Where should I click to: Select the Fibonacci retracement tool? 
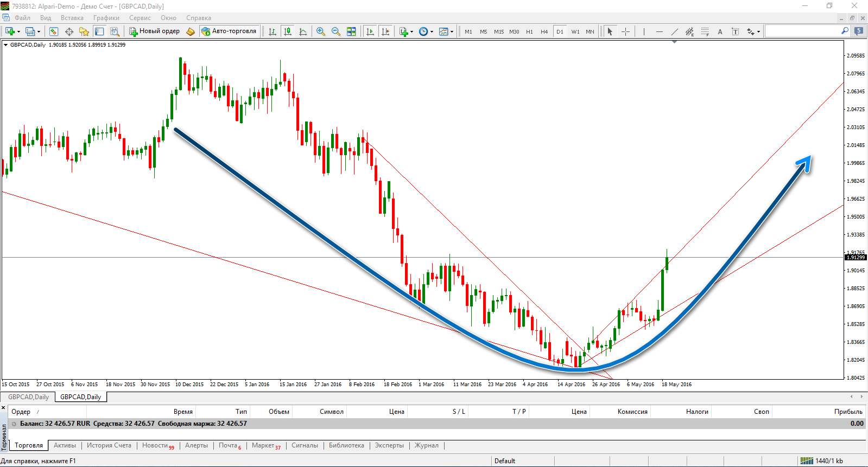click(705, 31)
